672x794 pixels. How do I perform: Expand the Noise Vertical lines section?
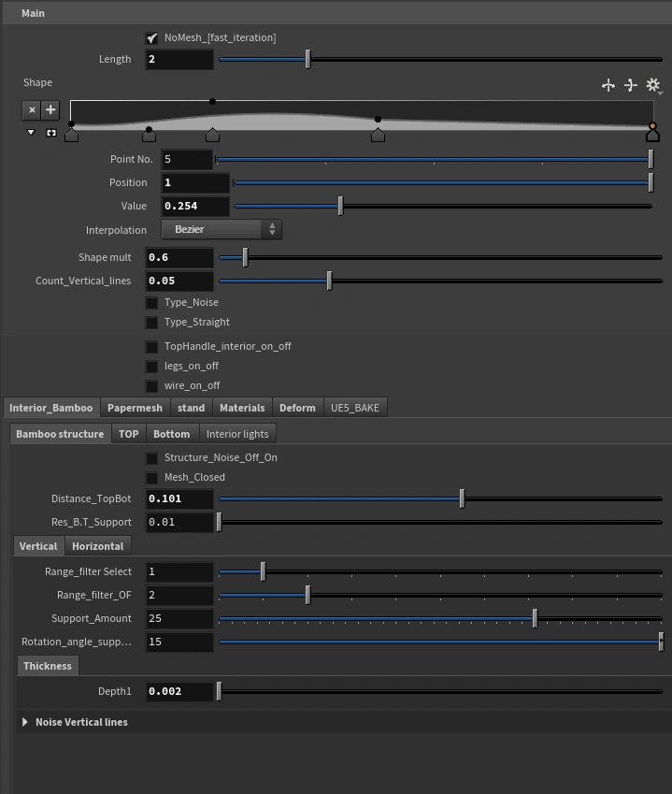(25, 722)
